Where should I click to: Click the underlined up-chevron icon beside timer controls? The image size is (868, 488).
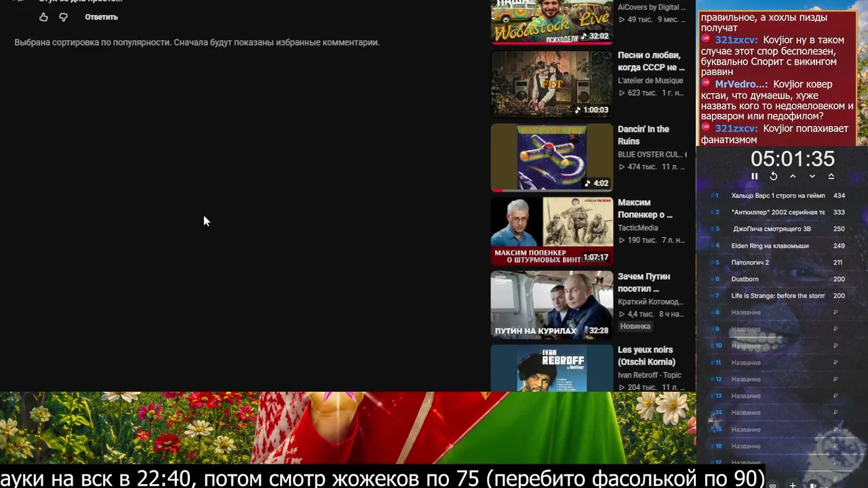pos(831,176)
